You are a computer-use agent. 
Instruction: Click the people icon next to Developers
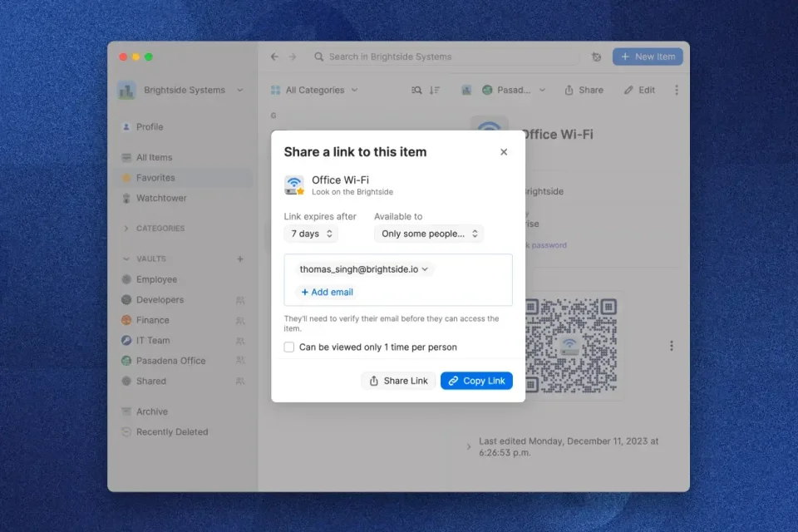point(240,300)
